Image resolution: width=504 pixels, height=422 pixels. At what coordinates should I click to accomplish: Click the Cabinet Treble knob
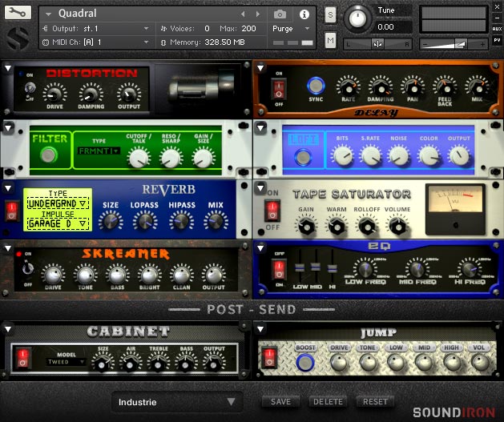158,363
